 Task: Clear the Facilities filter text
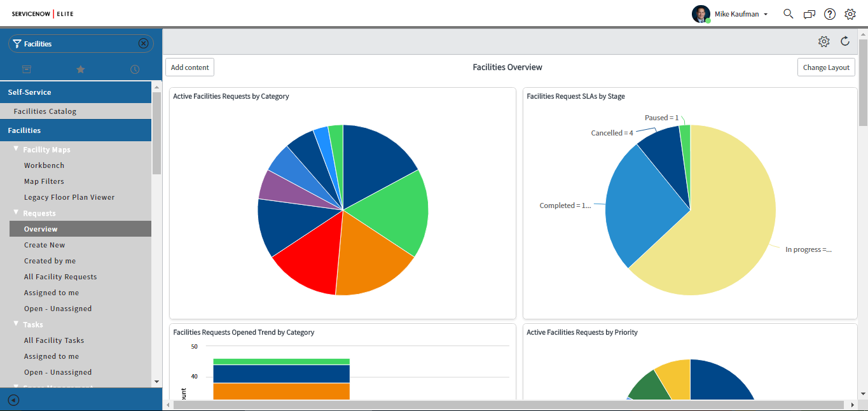click(143, 43)
